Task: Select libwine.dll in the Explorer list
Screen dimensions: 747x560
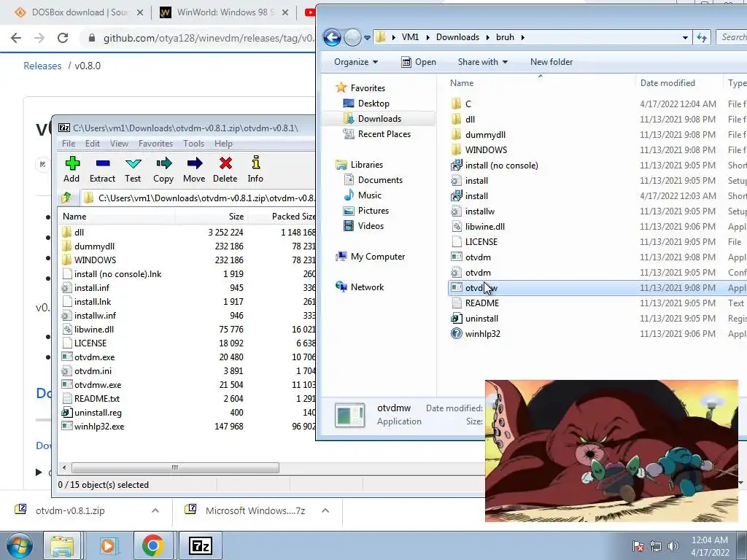Action: click(x=485, y=227)
